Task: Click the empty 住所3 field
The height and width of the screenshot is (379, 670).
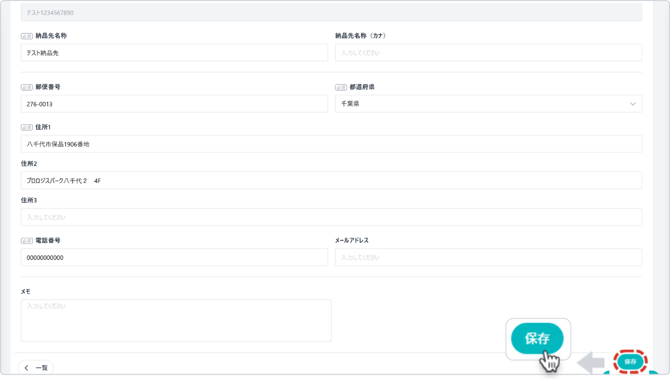Action: pos(331,217)
